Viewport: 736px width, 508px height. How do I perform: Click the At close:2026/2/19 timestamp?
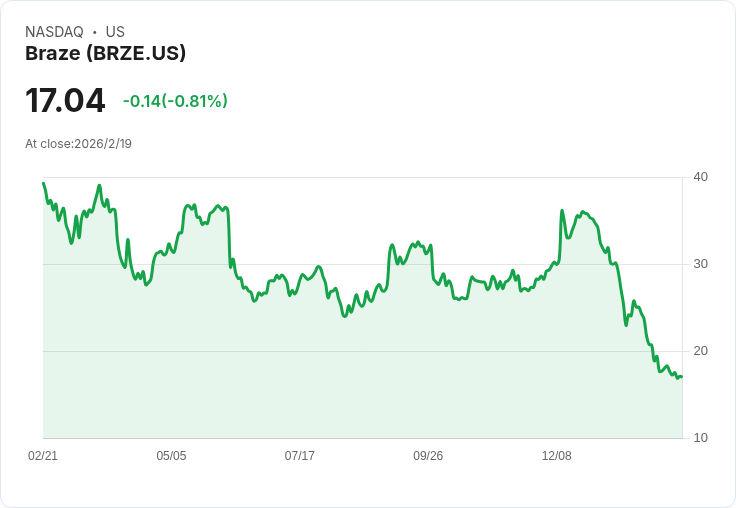[x=78, y=144]
